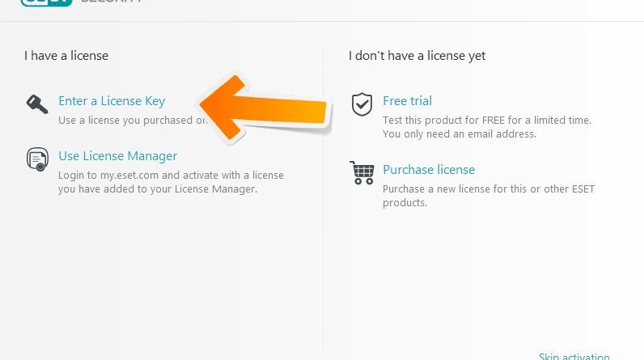Click the shield checkmark Free trial icon
This screenshot has height=360, width=644.
tap(362, 104)
